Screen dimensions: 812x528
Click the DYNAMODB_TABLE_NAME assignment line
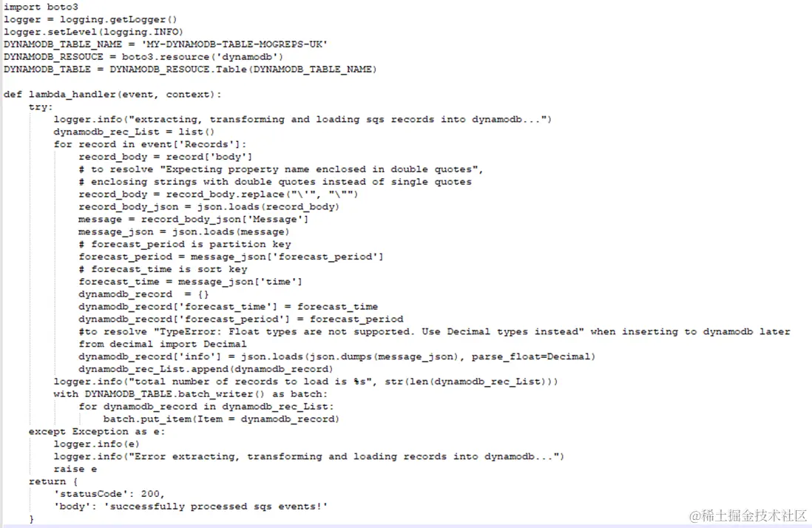coord(166,44)
